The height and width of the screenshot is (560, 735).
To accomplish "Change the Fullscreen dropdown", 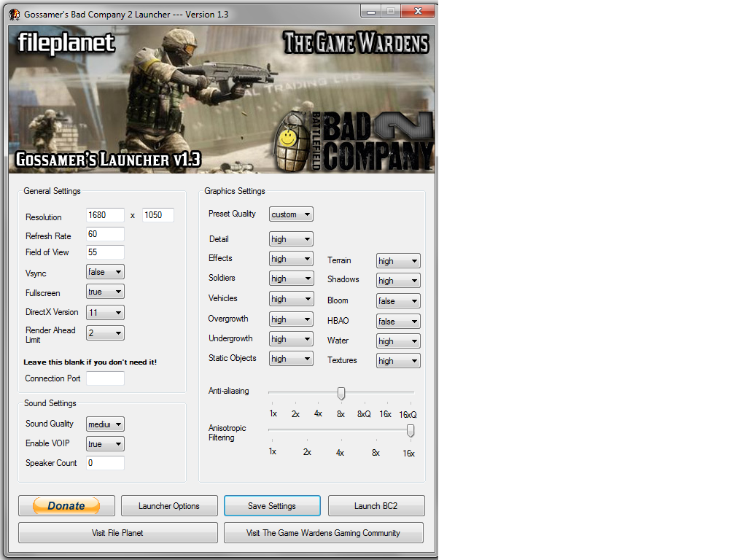I will (105, 292).
